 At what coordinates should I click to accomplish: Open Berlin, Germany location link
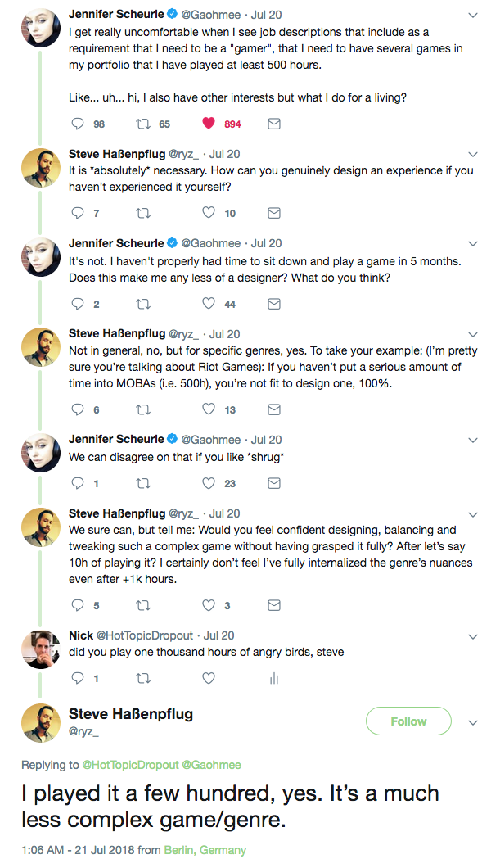[205, 850]
